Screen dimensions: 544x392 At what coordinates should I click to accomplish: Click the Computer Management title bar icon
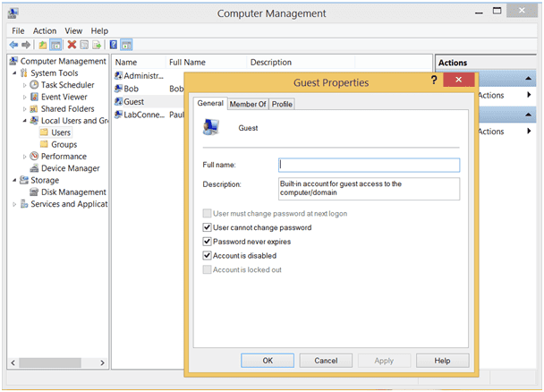[13, 13]
